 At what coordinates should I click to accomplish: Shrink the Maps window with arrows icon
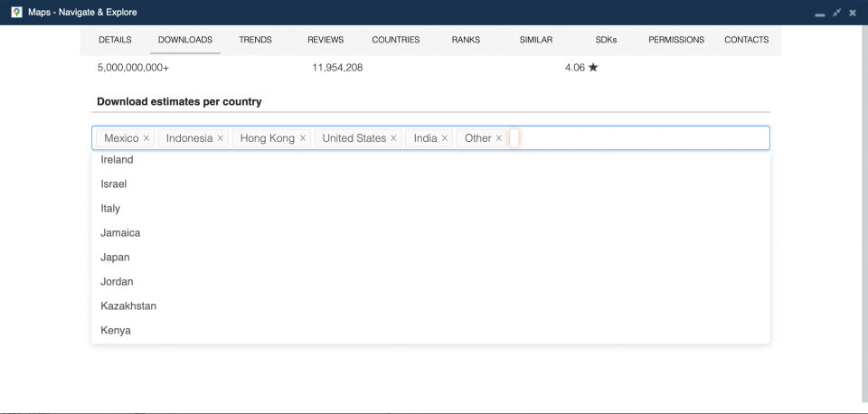click(837, 12)
